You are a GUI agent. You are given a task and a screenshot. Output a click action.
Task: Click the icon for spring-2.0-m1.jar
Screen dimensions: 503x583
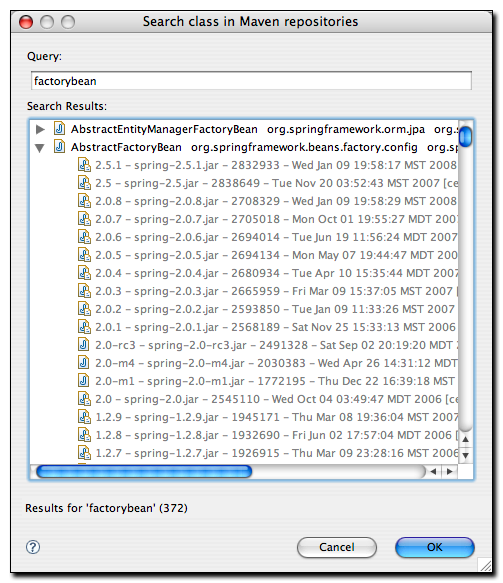point(84,381)
